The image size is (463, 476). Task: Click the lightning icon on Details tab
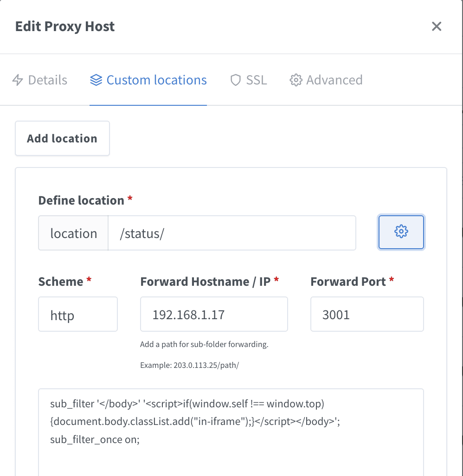[18, 80]
